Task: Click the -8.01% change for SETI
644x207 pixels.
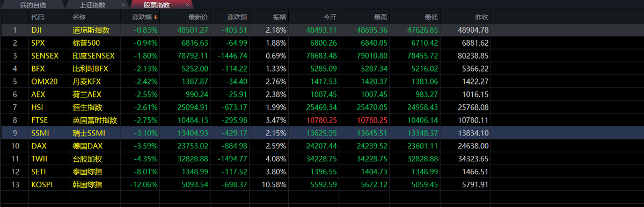Action: coord(146,172)
